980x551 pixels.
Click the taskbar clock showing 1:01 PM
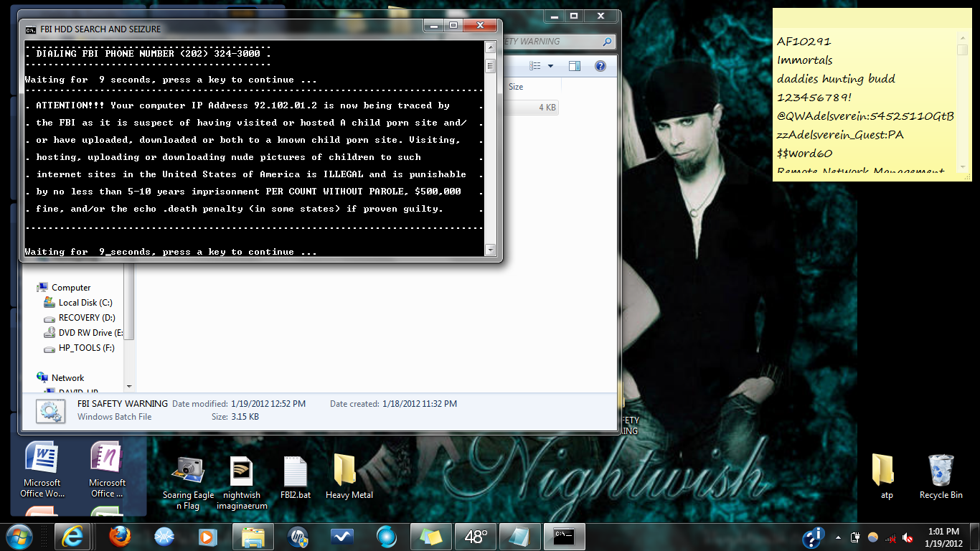943,537
